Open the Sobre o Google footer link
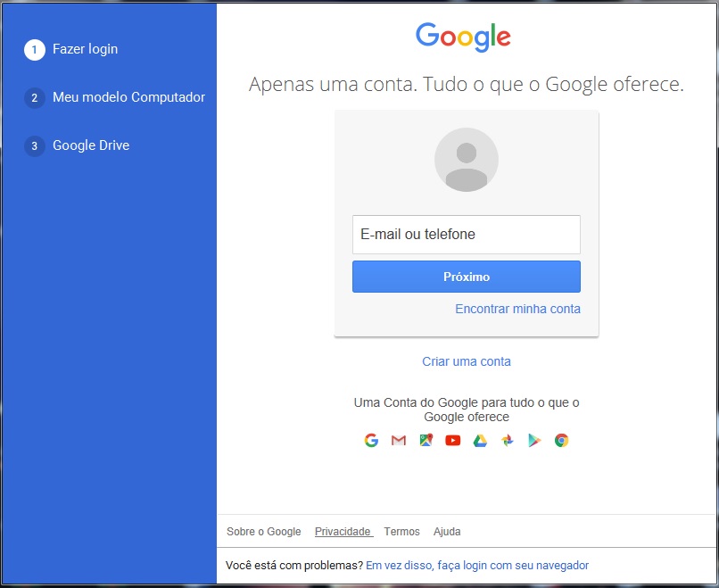The height and width of the screenshot is (588, 719). pos(264,532)
